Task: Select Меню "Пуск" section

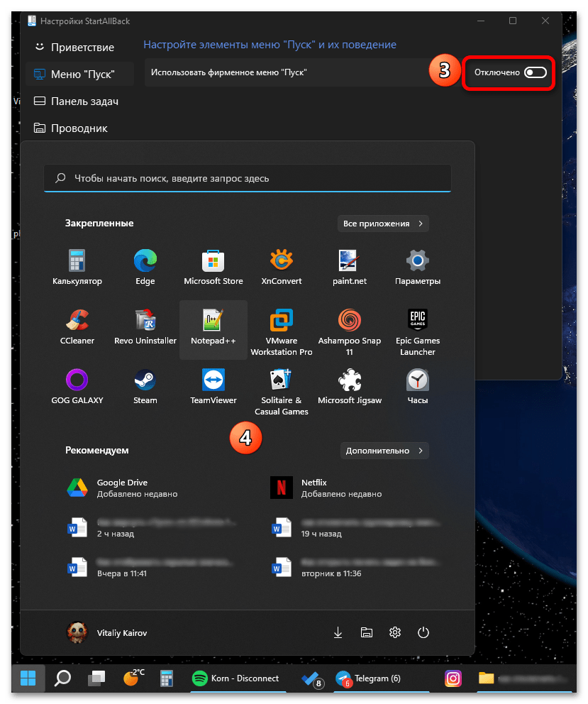Action: tap(80, 74)
